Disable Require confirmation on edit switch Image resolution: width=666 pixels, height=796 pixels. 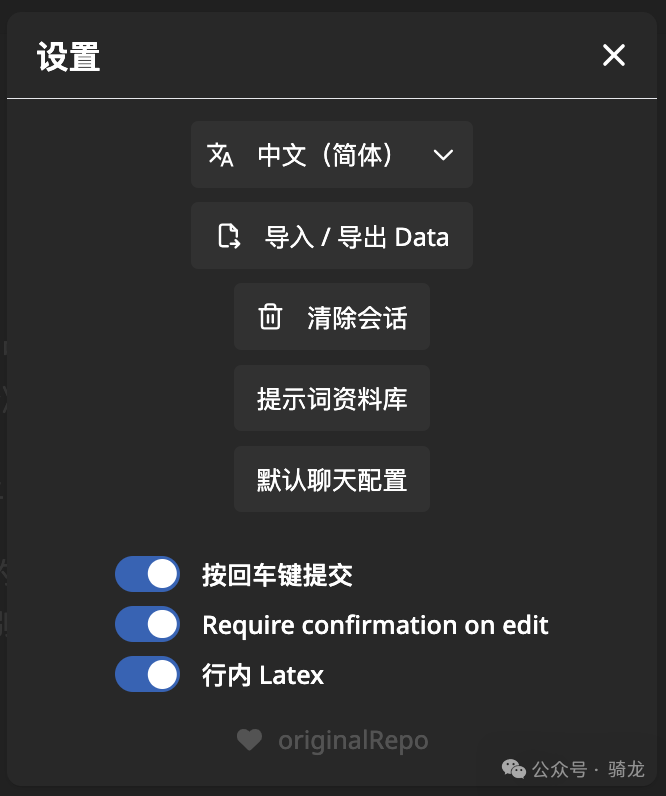click(x=147, y=624)
